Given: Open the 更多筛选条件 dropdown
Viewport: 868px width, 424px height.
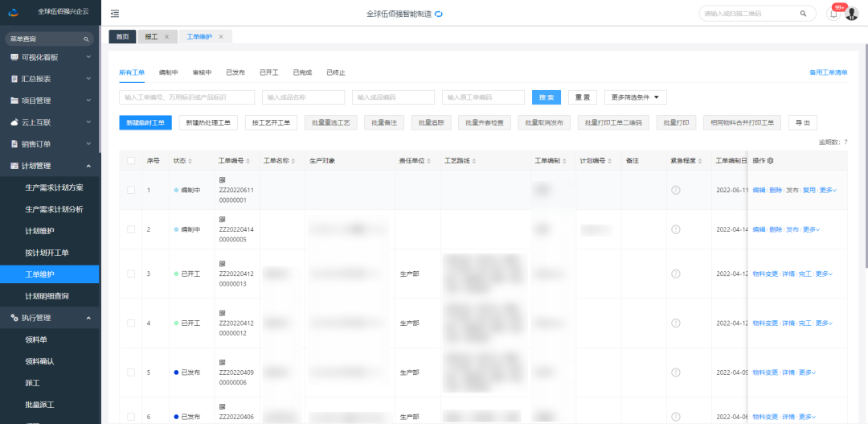Looking at the screenshot, I should pyautogui.click(x=635, y=97).
